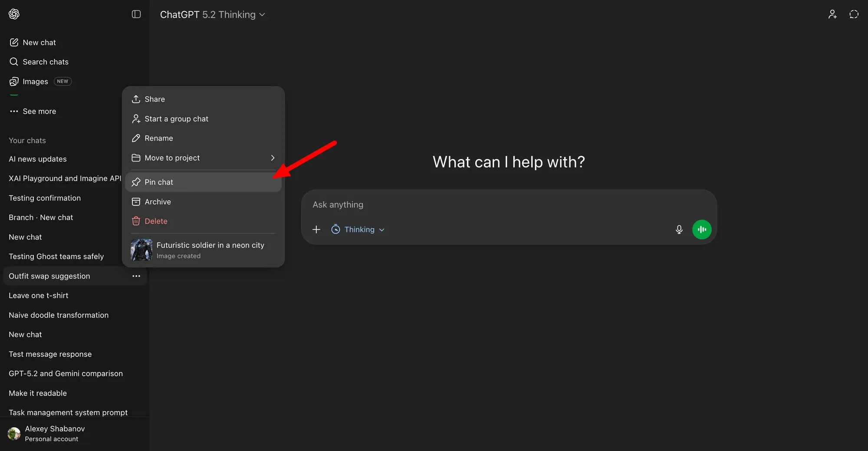Viewport: 868px width, 451px height.
Task: Click the Images gallery icon
Action: (14, 82)
